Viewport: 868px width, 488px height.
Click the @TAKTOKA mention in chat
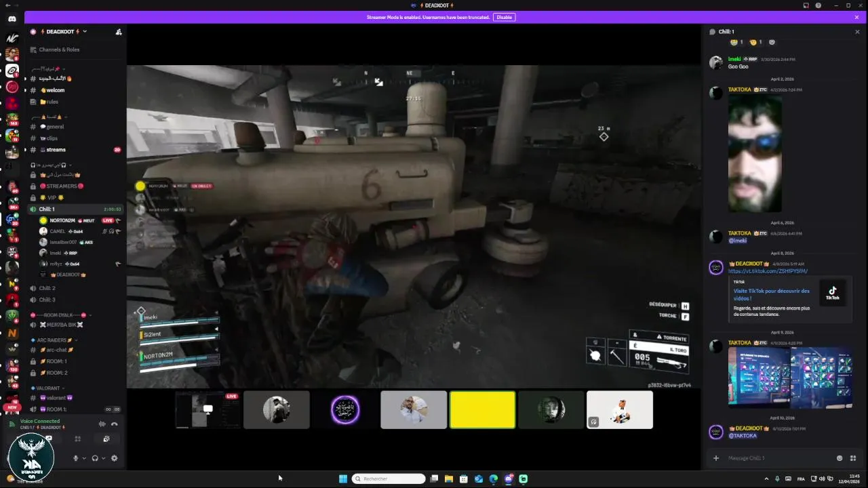(x=743, y=436)
